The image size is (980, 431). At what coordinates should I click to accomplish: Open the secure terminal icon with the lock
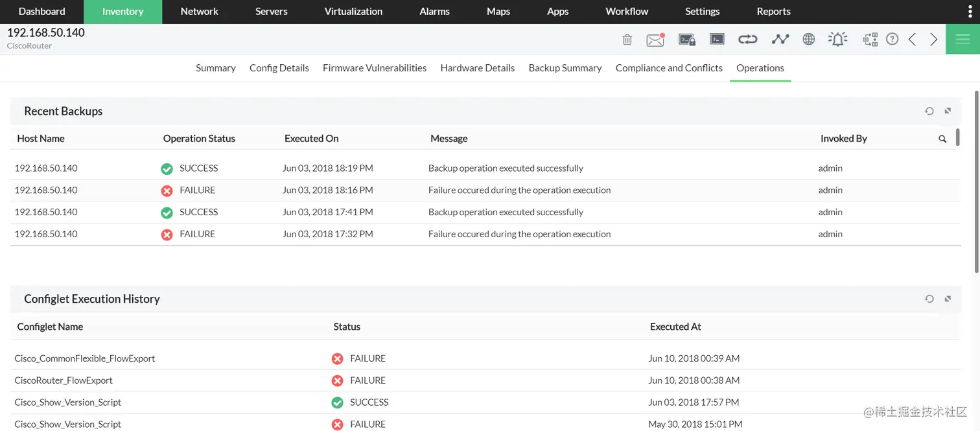686,39
